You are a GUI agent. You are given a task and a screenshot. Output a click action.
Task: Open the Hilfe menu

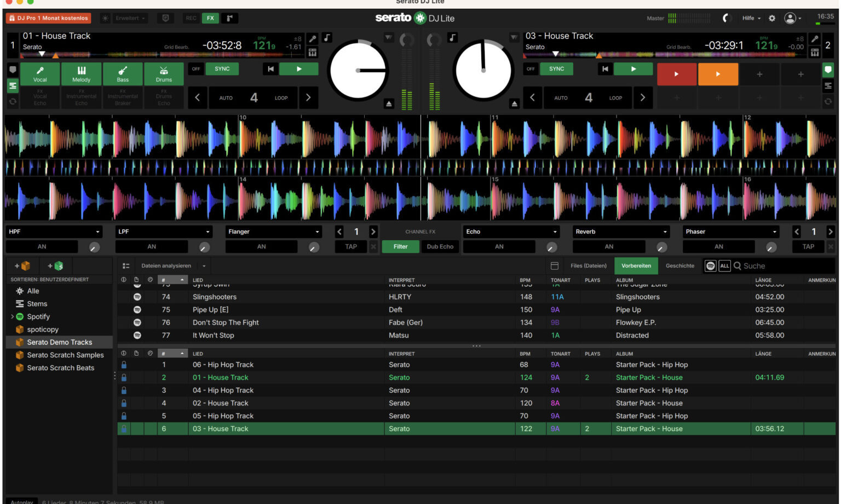[751, 18]
